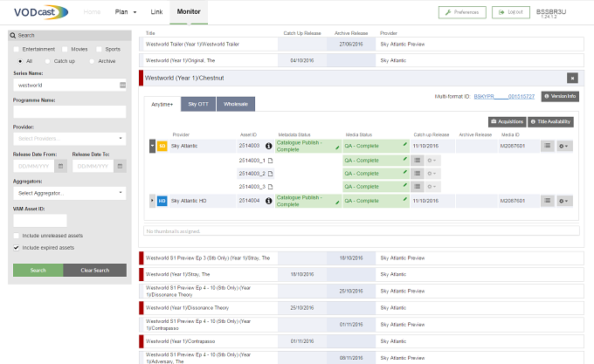Open list icon for Sky Atlantic HD row
594x364 pixels.
(548, 201)
